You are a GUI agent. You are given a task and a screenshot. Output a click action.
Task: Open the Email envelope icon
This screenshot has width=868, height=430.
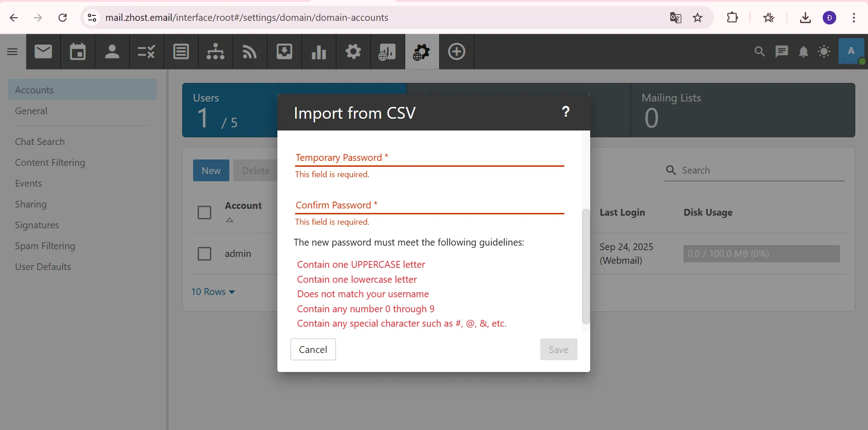pos(44,52)
